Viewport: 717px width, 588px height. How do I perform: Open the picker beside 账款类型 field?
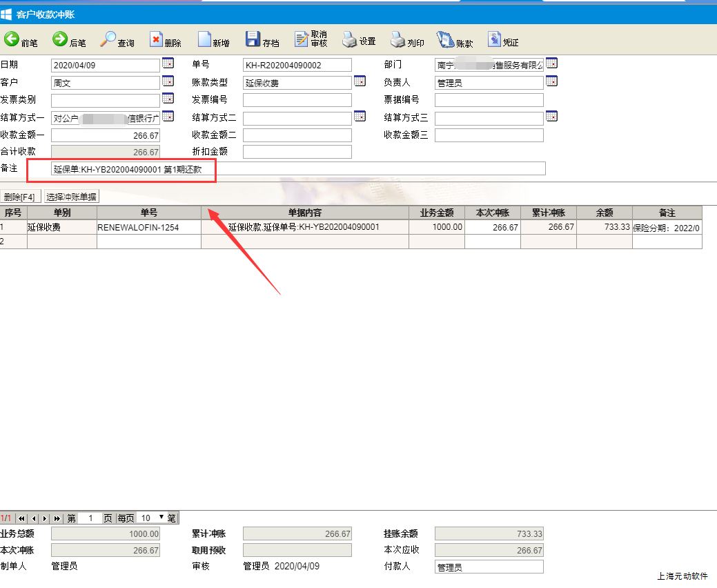point(360,81)
